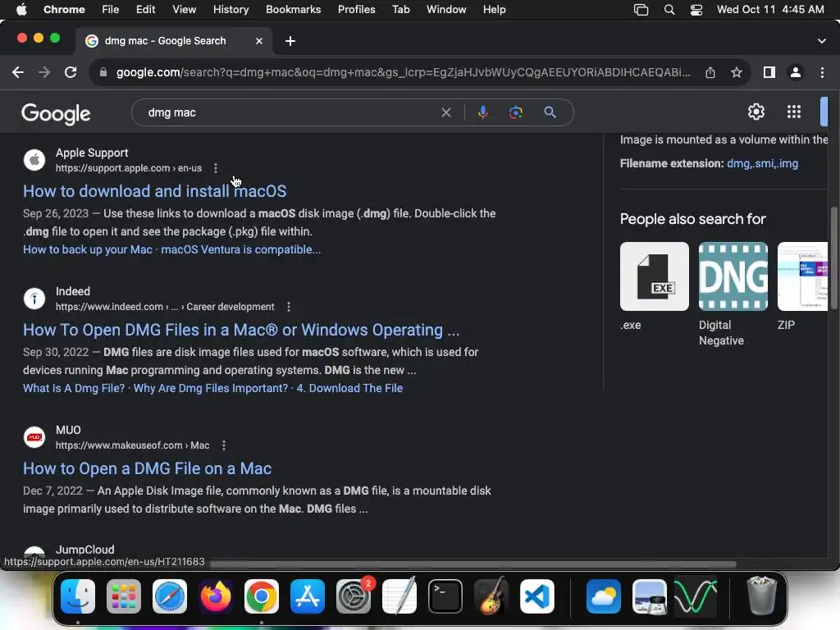Open Launchpad from the Dock

(x=124, y=596)
